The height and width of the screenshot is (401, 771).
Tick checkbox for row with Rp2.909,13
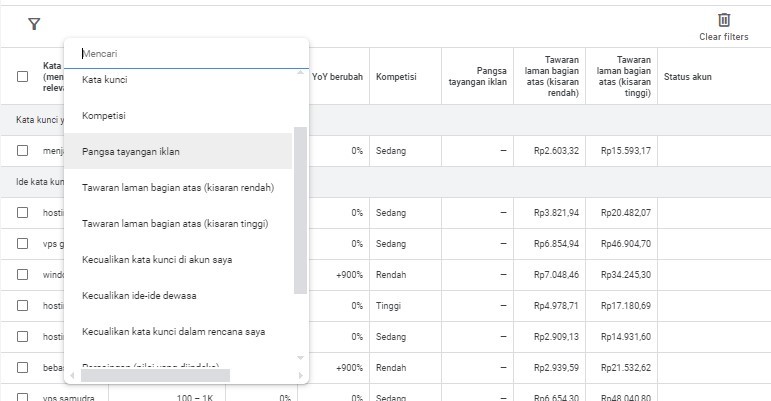point(23,336)
